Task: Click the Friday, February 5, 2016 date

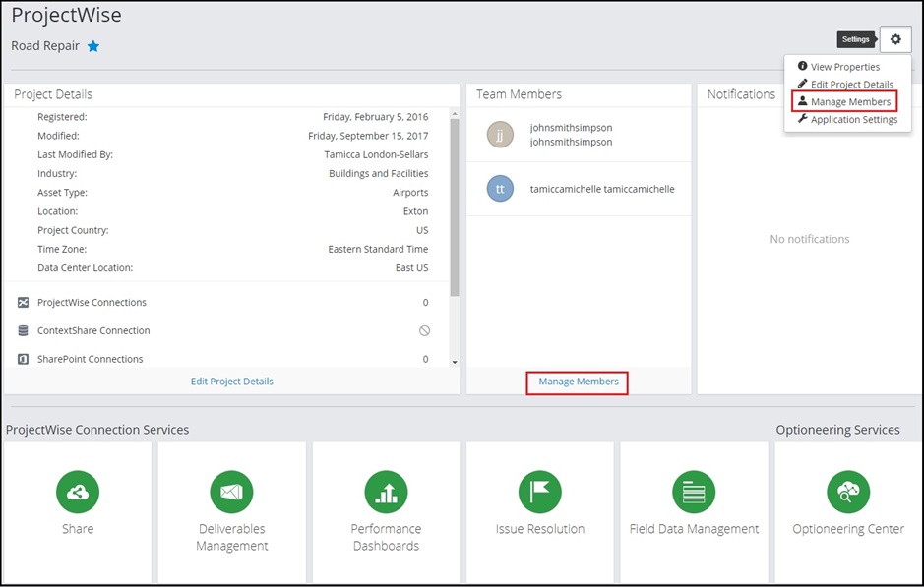Action: click(x=375, y=117)
